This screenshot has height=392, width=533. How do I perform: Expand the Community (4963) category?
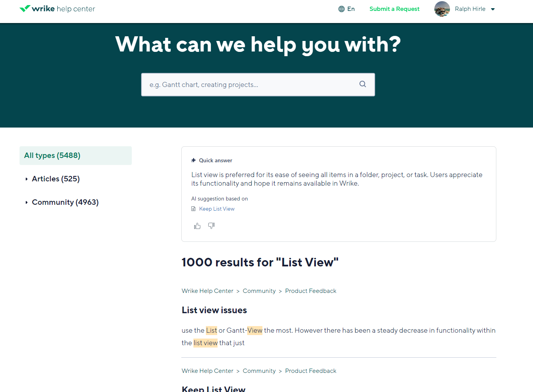tap(27, 202)
